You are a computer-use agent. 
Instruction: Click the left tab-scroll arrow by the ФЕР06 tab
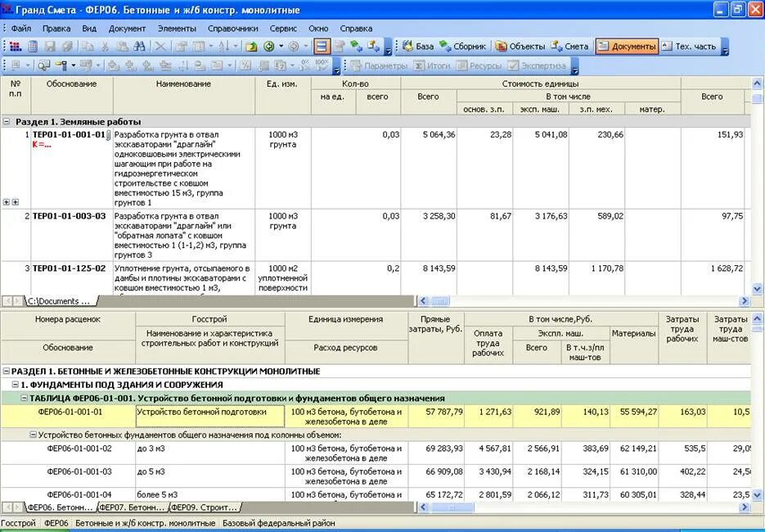pyautogui.click(x=7, y=507)
